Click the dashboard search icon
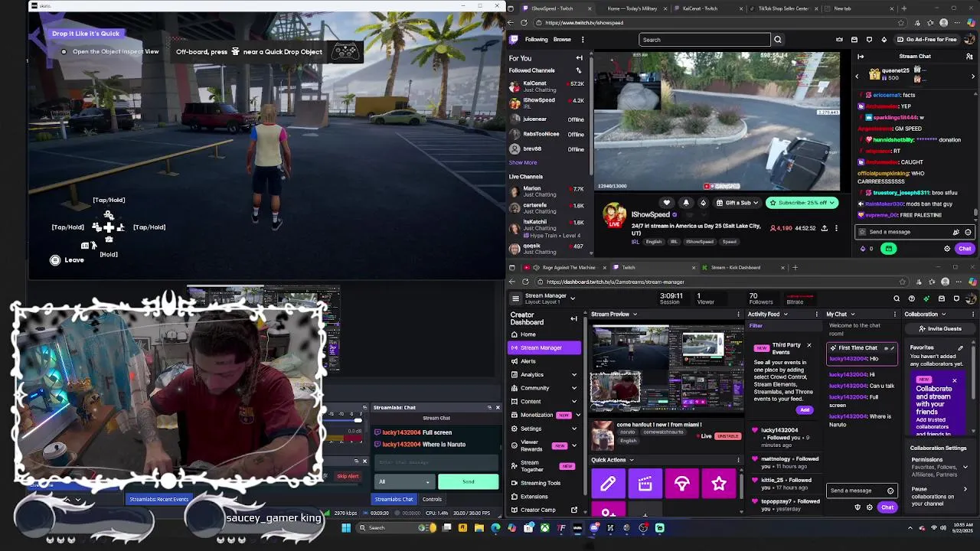980x551 pixels. (x=897, y=298)
